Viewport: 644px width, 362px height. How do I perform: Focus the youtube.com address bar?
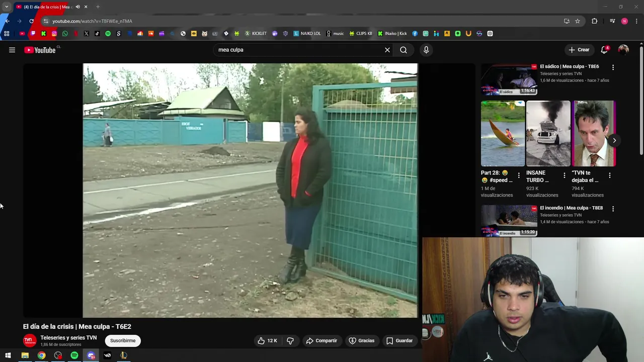tap(302, 21)
